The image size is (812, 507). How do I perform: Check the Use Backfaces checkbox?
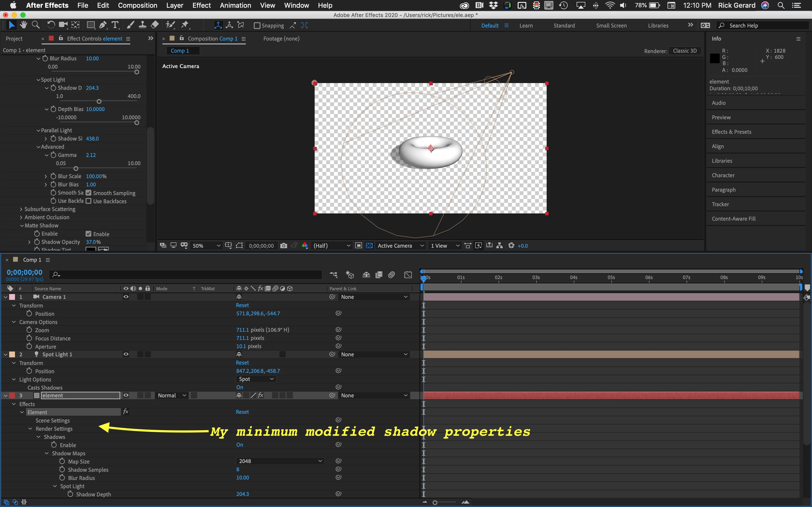(x=89, y=201)
